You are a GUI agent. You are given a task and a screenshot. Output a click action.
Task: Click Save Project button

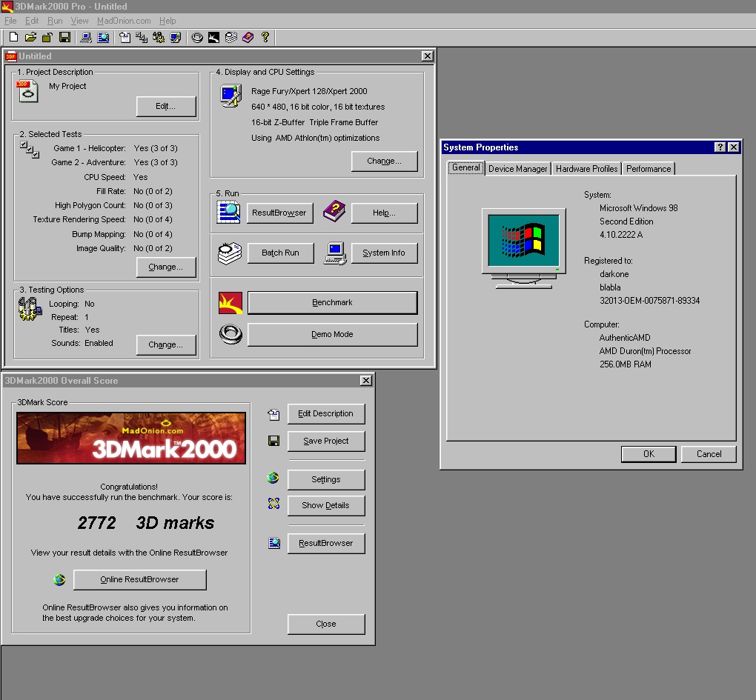pos(326,441)
